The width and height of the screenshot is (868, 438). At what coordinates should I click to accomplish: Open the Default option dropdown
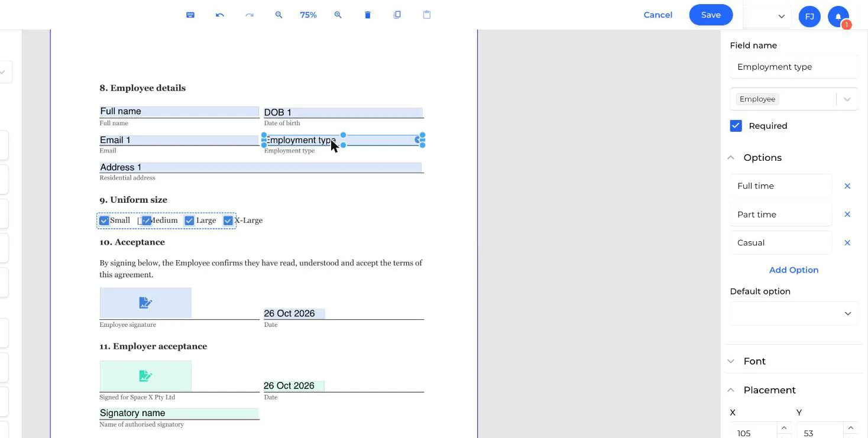794,313
